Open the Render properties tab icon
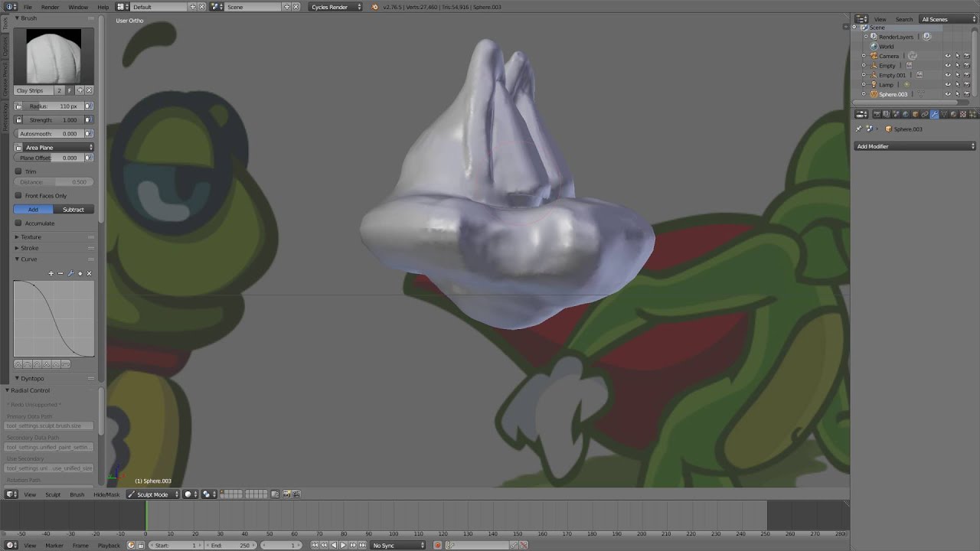The width and height of the screenshot is (980, 551). (877, 114)
